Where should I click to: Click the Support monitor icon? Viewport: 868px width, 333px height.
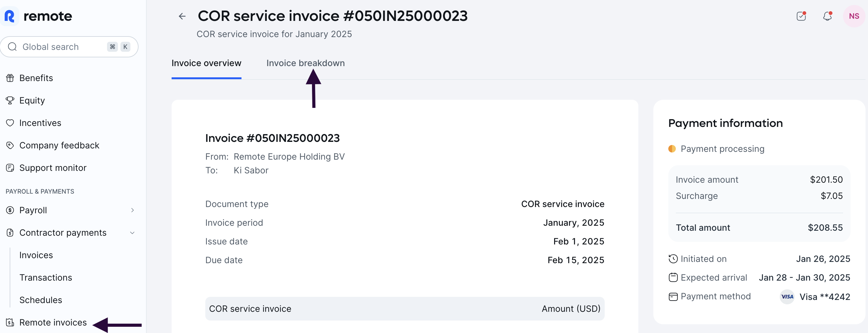click(x=10, y=168)
